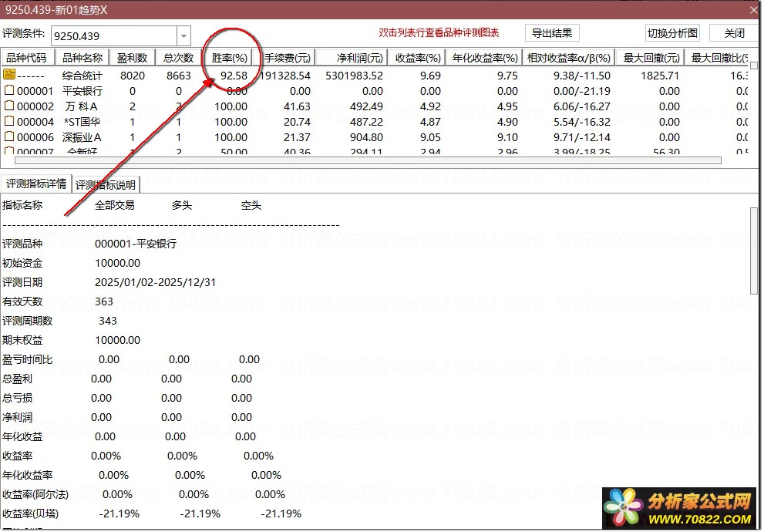764x532 pixels.
Task: Click the 收益率(贝塔) label
Action: click(30, 513)
